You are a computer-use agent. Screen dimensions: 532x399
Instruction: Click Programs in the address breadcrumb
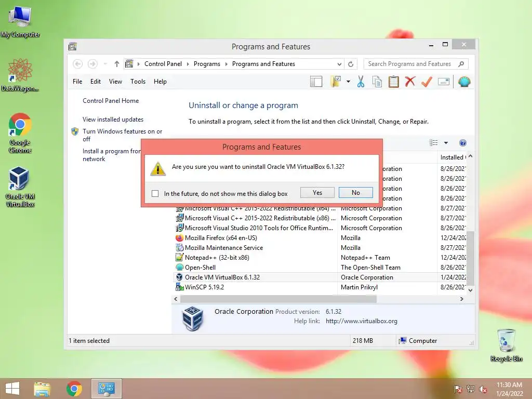[x=207, y=64]
